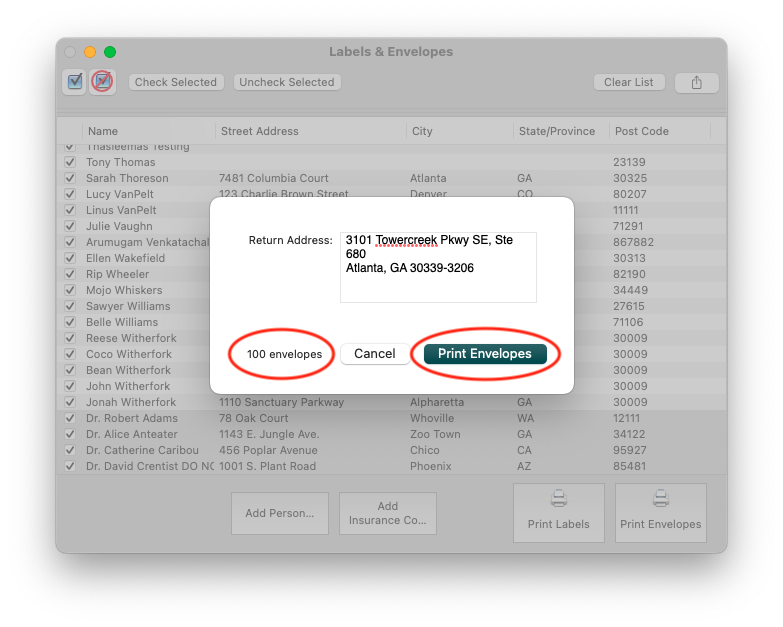Toggle checkbox for Mojo Whiskers

[x=70, y=290]
